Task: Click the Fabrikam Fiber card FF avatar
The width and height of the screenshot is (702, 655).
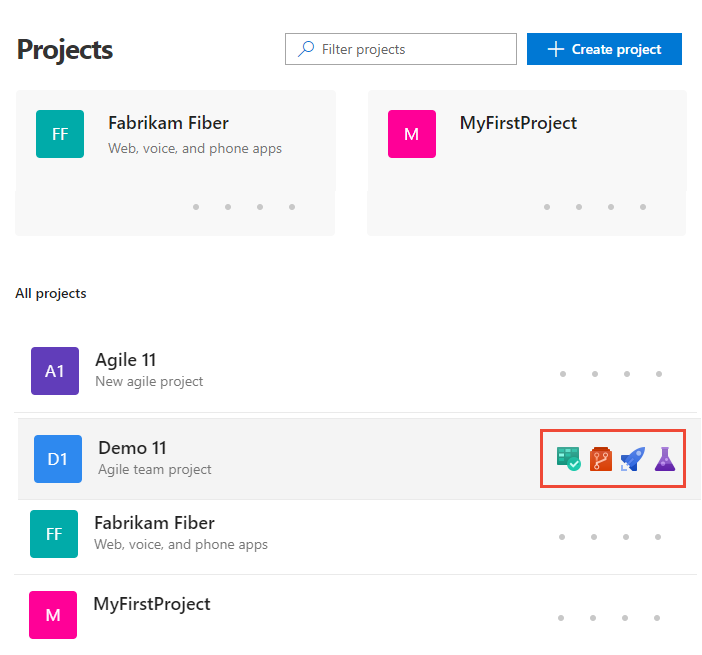Action: [x=60, y=134]
